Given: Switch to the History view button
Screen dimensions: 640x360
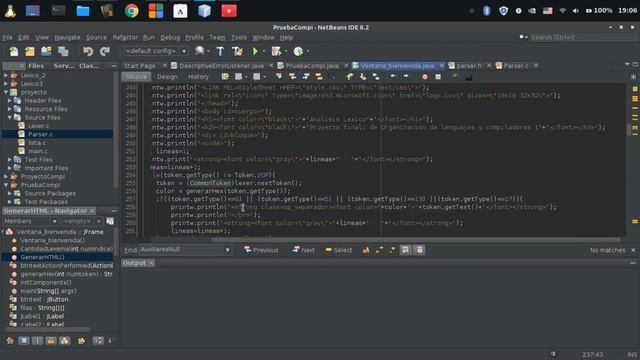Looking at the screenshot, I should (x=198, y=77).
